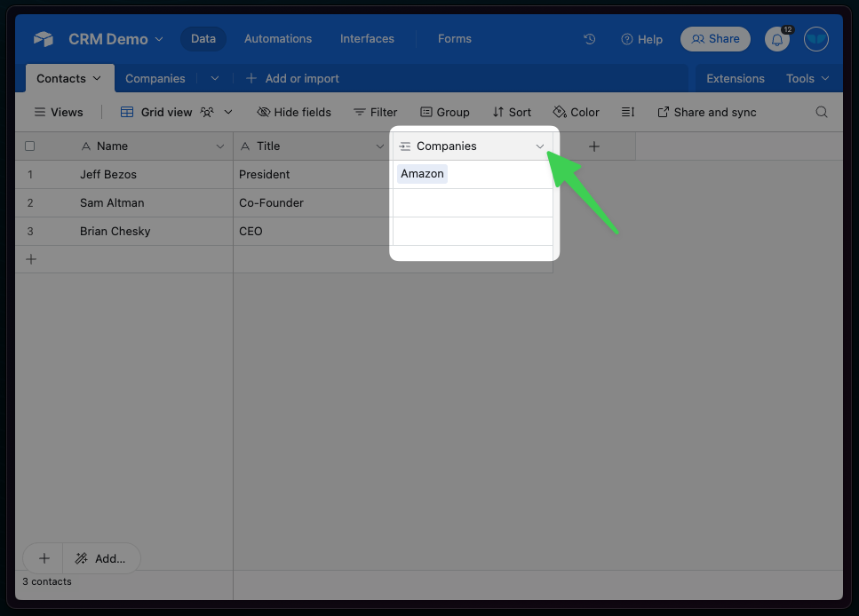This screenshot has height=616, width=859.
Task: Open the Sort menu
Action: 512,112
